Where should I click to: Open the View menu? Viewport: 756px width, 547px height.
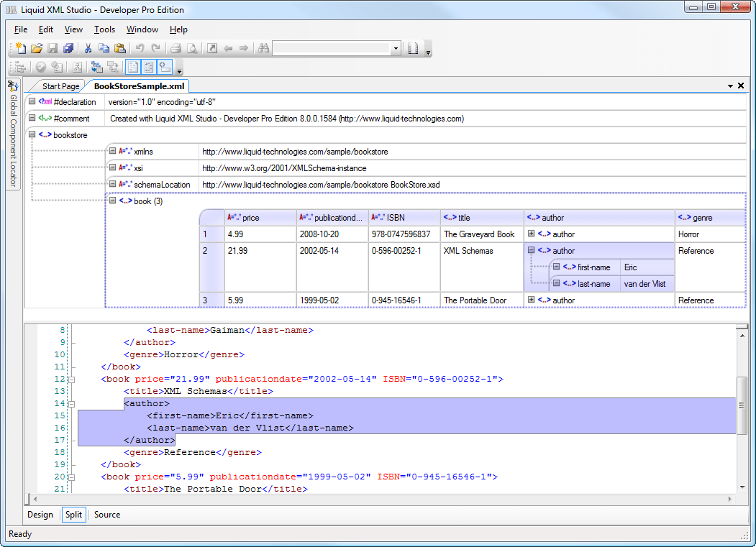click(73, 29)
